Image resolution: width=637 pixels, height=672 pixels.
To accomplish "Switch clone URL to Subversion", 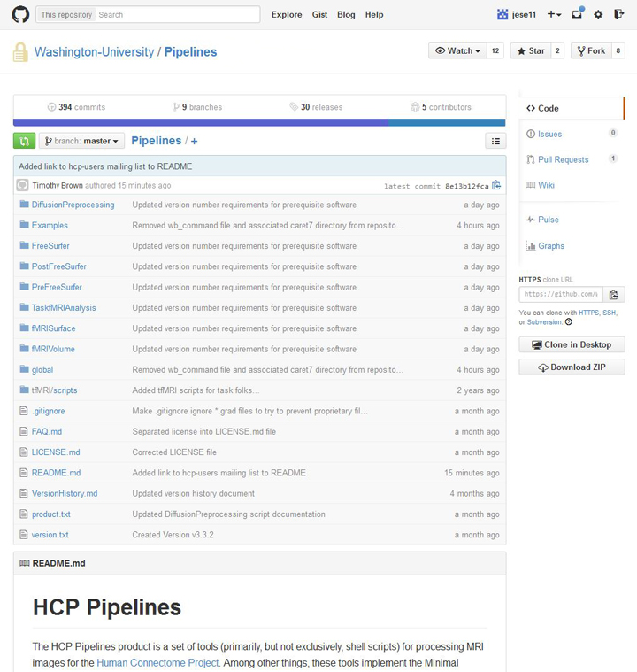I will point(544,322).
